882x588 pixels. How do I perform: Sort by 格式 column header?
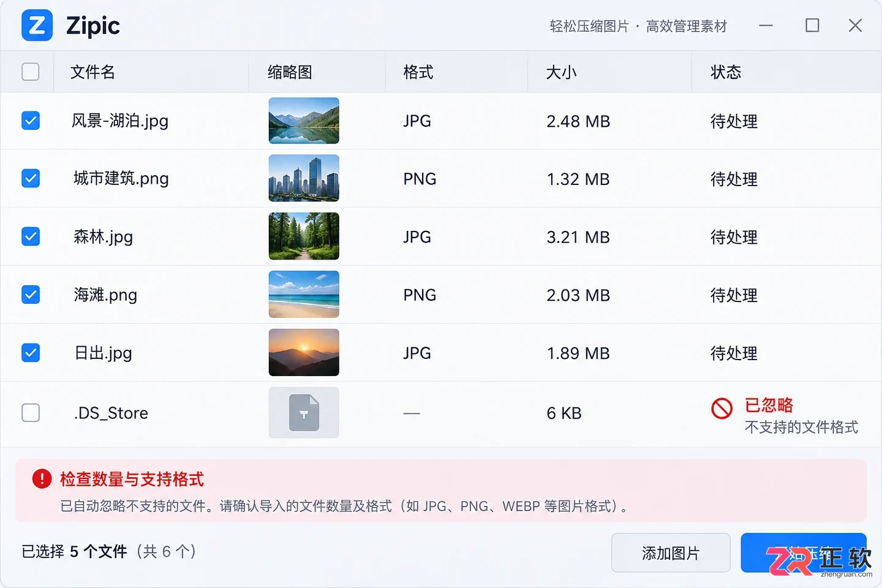pos(418,72)
